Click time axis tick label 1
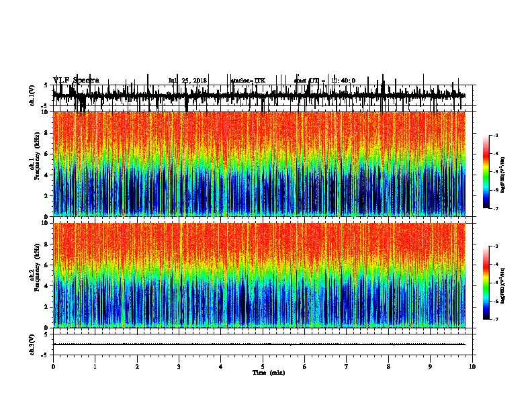The width and height of the screenshot is (532, 411). click(x=95, y=367)
